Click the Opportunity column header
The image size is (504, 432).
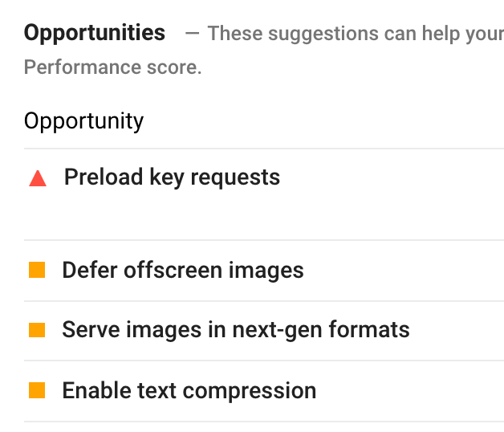click(83, 121)
